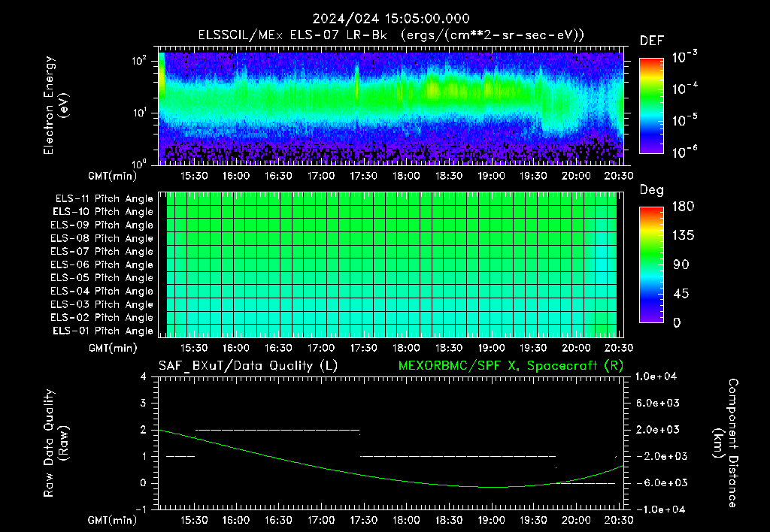Screen dimensions: 770x532
Task: Click the 19:00 tick below the pitch angle panel
Action: tap(491, 348)
